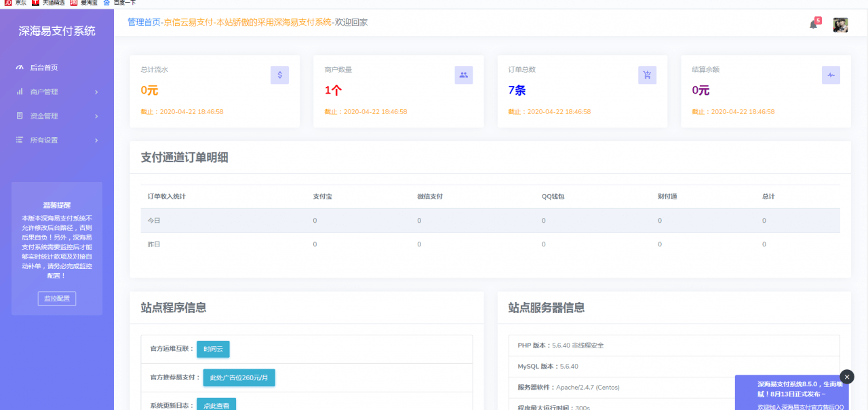The image size is (868, 410).
Task: Click the user avatar at top right
Action: pyautogui.click(x=840, y=23)
